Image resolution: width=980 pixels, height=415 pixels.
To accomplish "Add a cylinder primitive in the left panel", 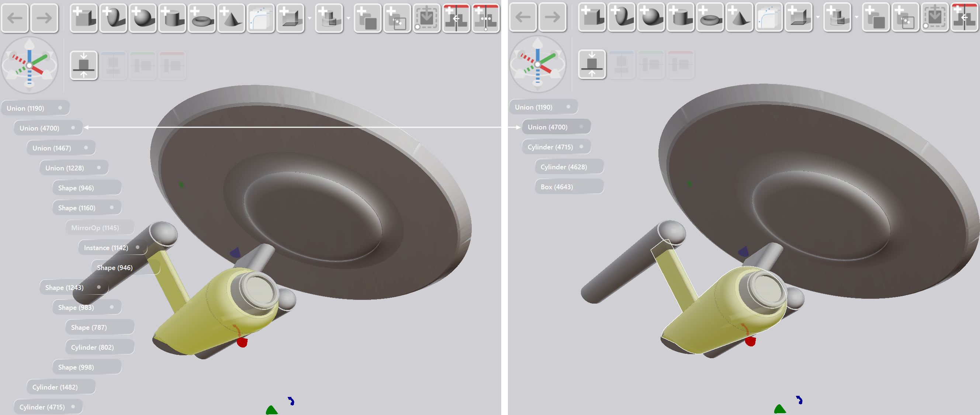I will (172, 18).
